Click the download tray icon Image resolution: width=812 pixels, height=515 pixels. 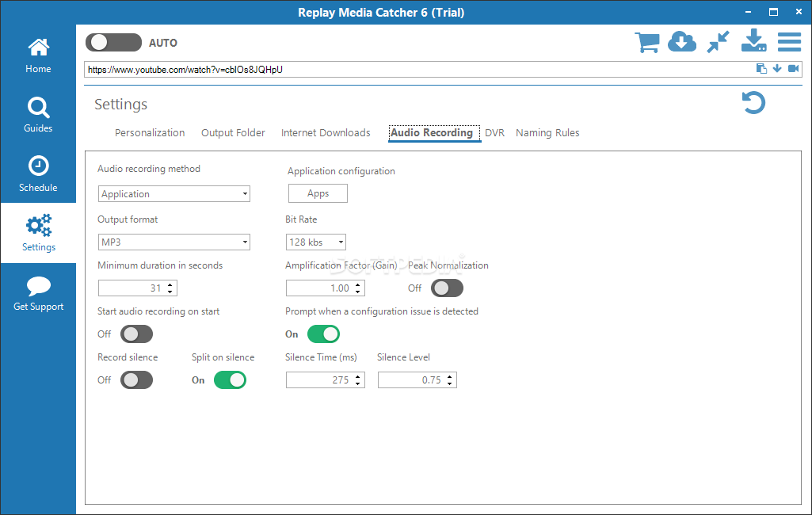753,41
